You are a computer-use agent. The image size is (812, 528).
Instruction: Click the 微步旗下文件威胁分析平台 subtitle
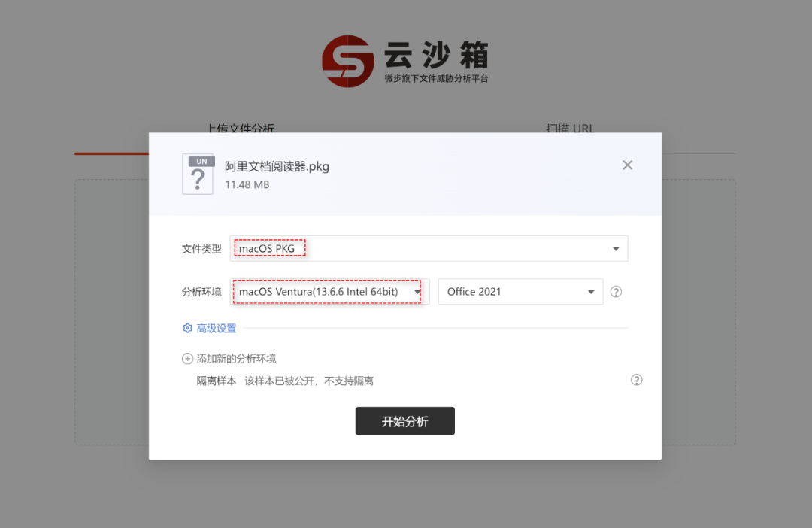click(x=436, y=79)
